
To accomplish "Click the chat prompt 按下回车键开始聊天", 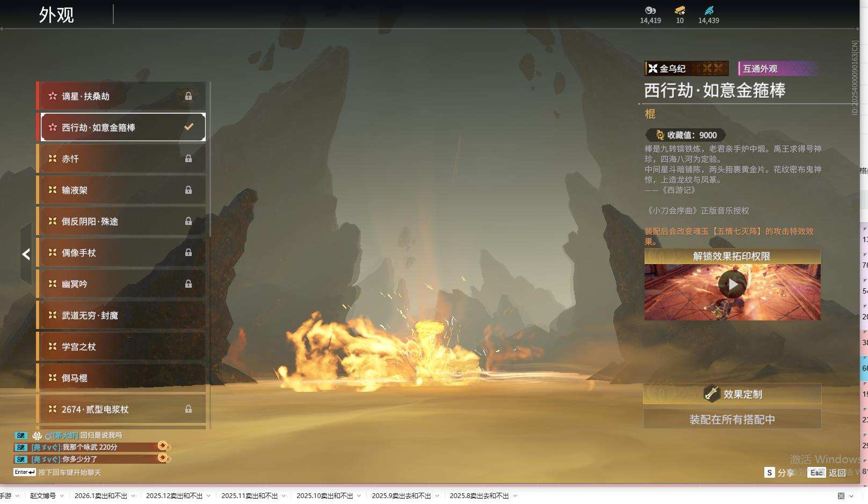I will click(70, 472).
